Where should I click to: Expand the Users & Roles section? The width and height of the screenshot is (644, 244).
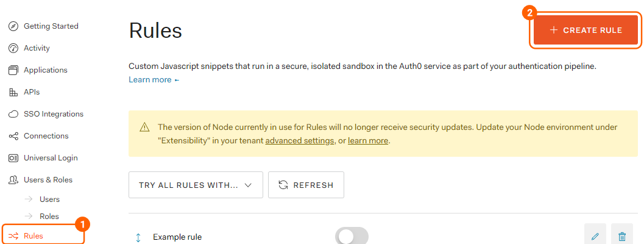click(48, 180)
